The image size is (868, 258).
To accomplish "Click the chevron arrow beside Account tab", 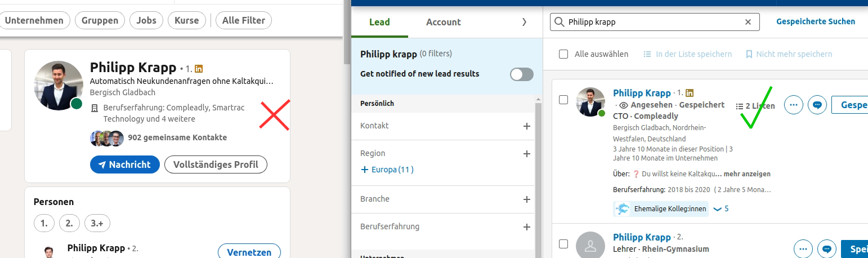I will (524, 22).
